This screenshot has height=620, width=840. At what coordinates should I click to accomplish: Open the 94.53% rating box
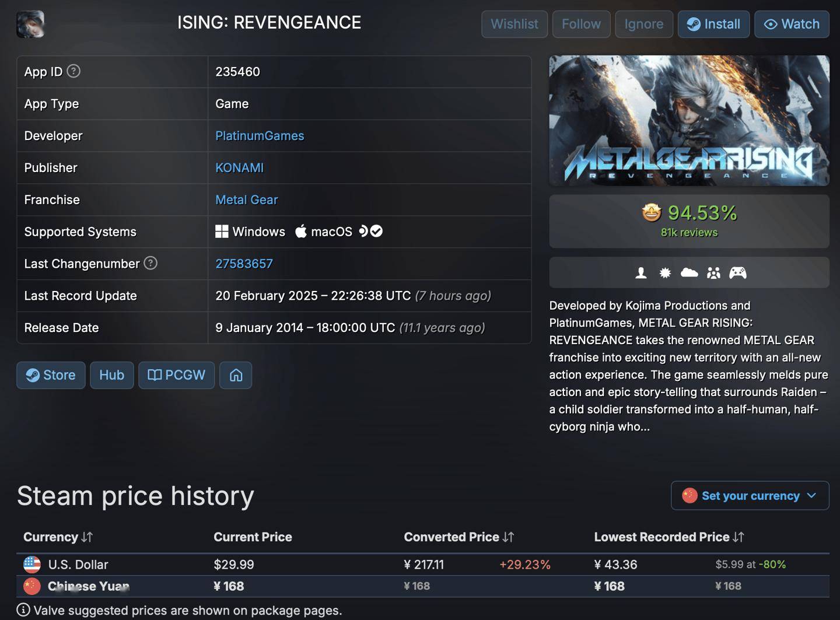tap(689, 221)
